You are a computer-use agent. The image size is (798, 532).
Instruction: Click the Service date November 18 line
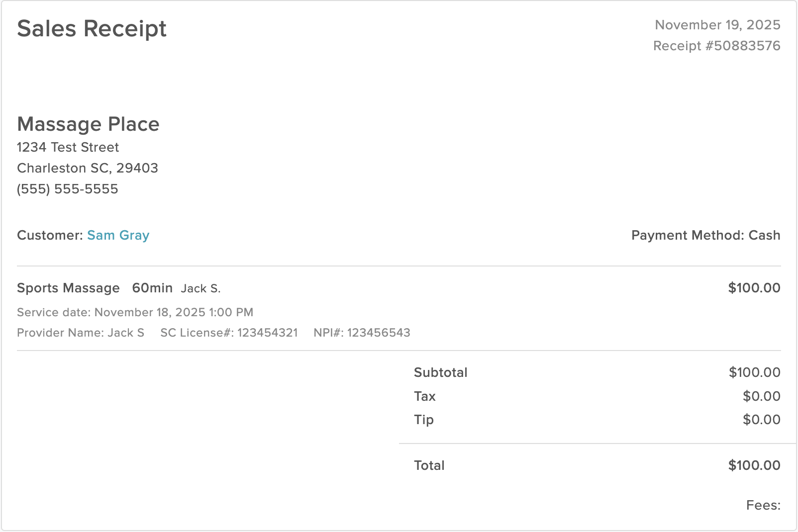(135, 312)
